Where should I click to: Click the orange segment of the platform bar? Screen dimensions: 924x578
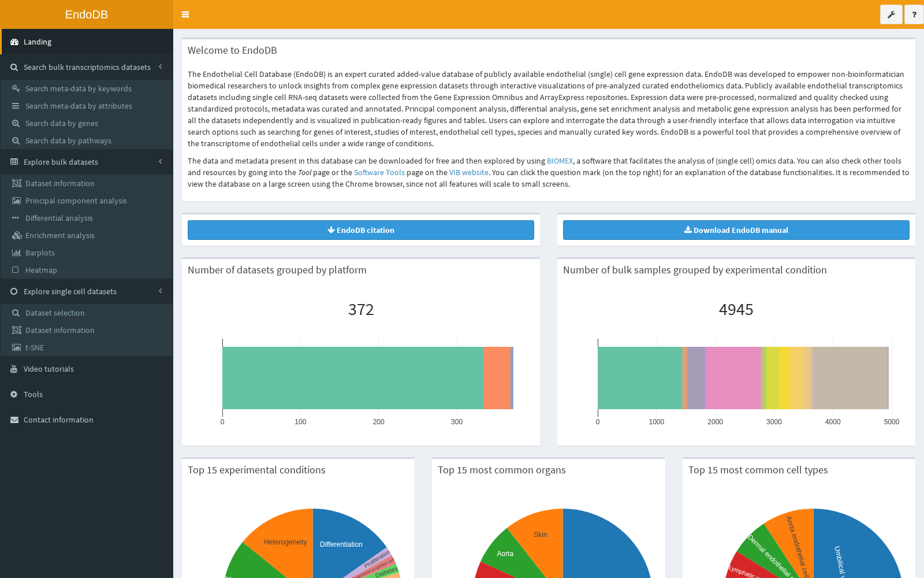tap(497, 378)
